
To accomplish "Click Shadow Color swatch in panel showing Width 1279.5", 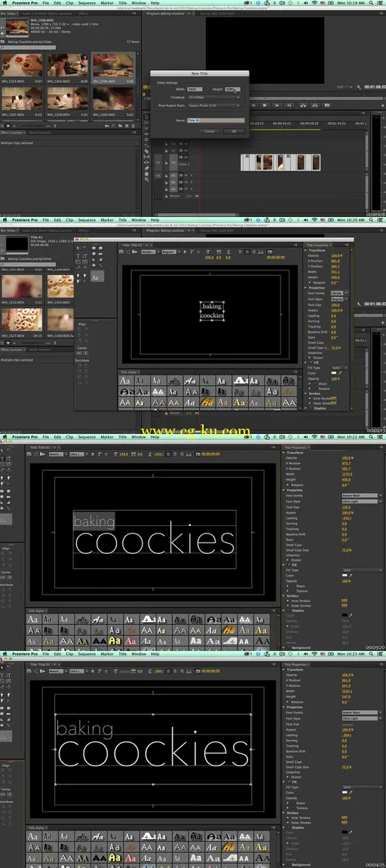I will click(345, 615).
